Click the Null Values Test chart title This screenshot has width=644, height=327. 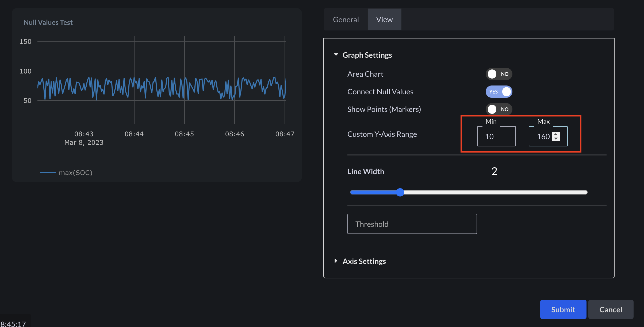[48, 22]
